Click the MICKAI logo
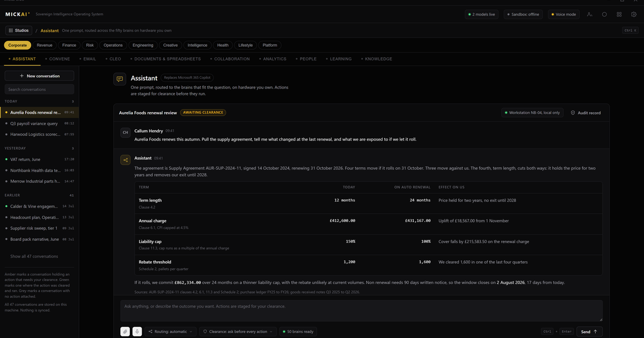 [18, 14]
